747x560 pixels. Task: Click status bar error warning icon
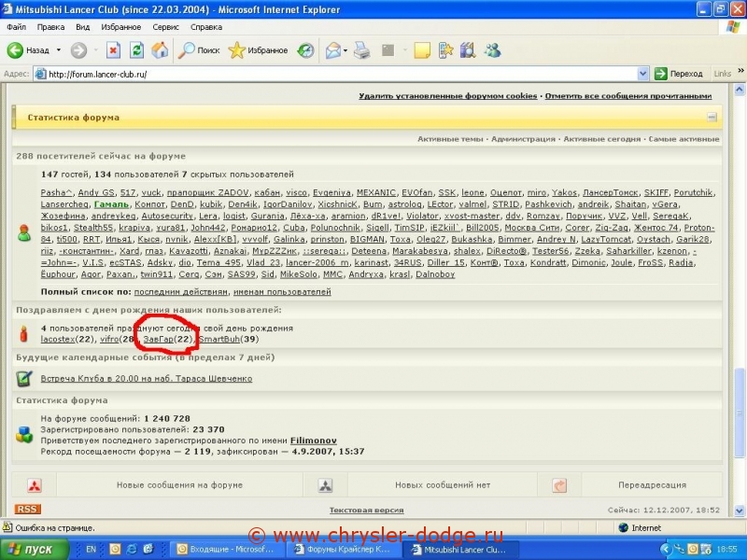7,527
